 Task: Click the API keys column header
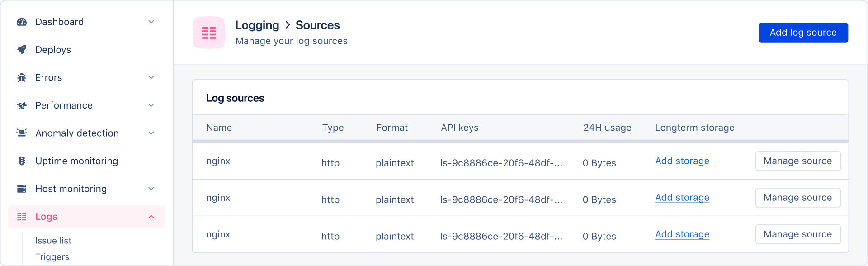pyautogui.click(x=459, y=128)
